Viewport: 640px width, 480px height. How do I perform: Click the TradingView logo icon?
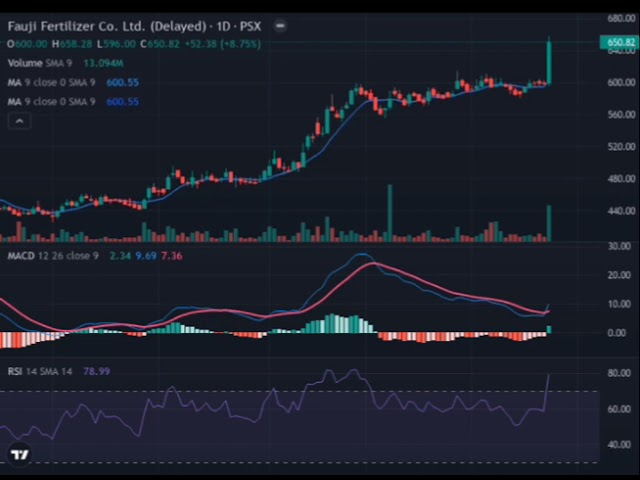tap(19, 454)
